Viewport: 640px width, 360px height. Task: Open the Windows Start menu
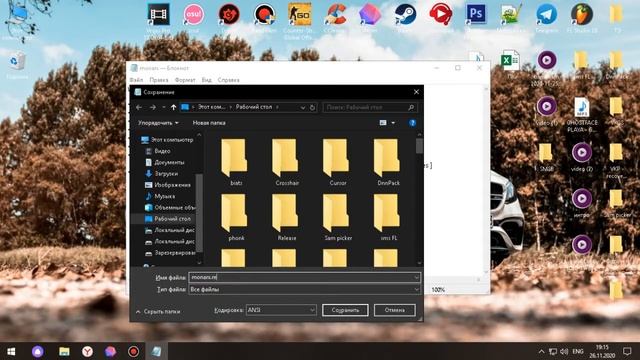point(11,351)
